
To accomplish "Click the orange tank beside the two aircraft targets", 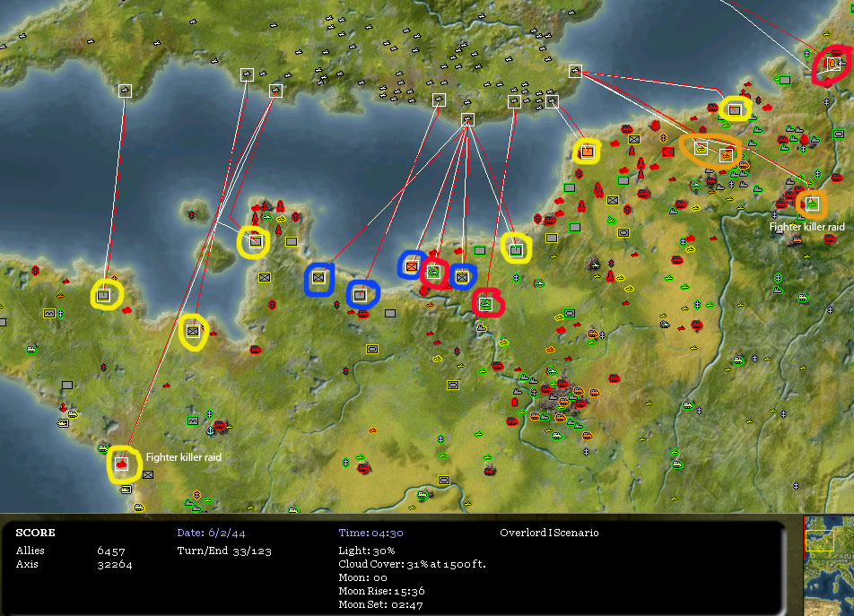I will pos(744,164).
